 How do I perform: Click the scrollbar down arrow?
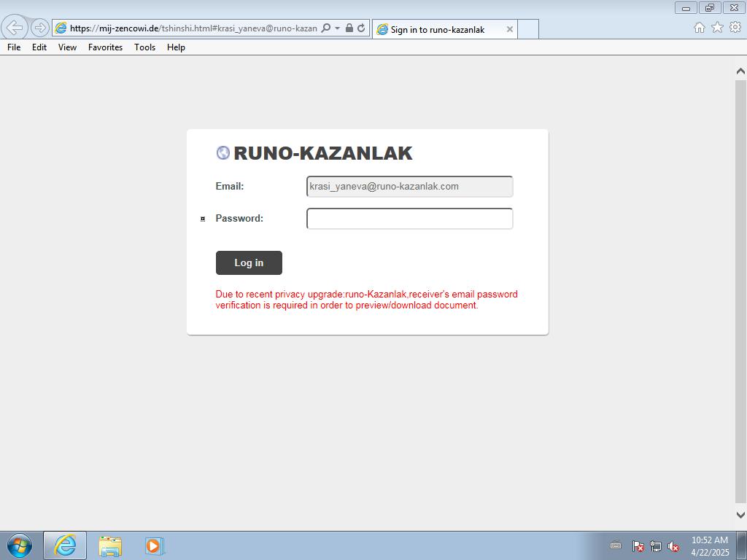740,515
